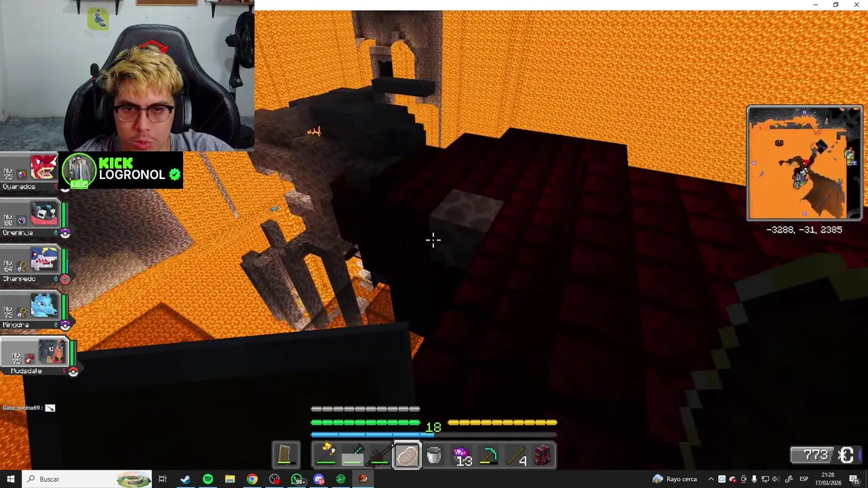The width and height of the screenshot is (868, 488).
Task: Show hidden system tray icons
Action: point(711,479)
